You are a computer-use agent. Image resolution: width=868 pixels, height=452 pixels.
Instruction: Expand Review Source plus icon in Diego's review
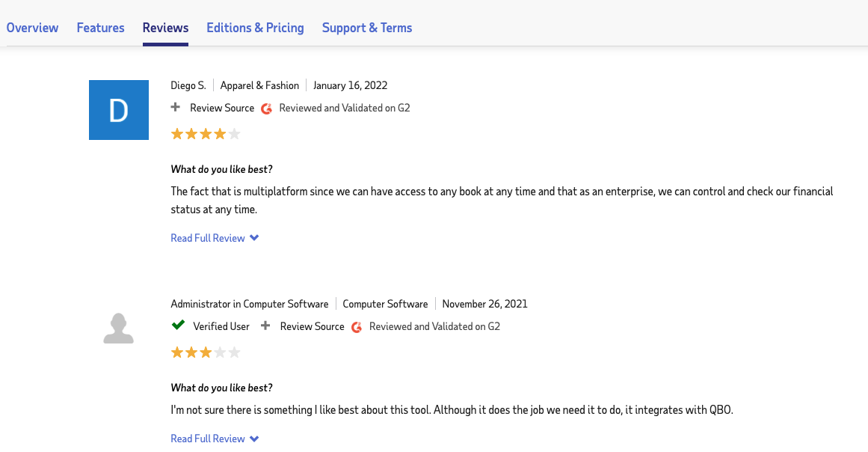pyautogui.click(x=176, y=108)
